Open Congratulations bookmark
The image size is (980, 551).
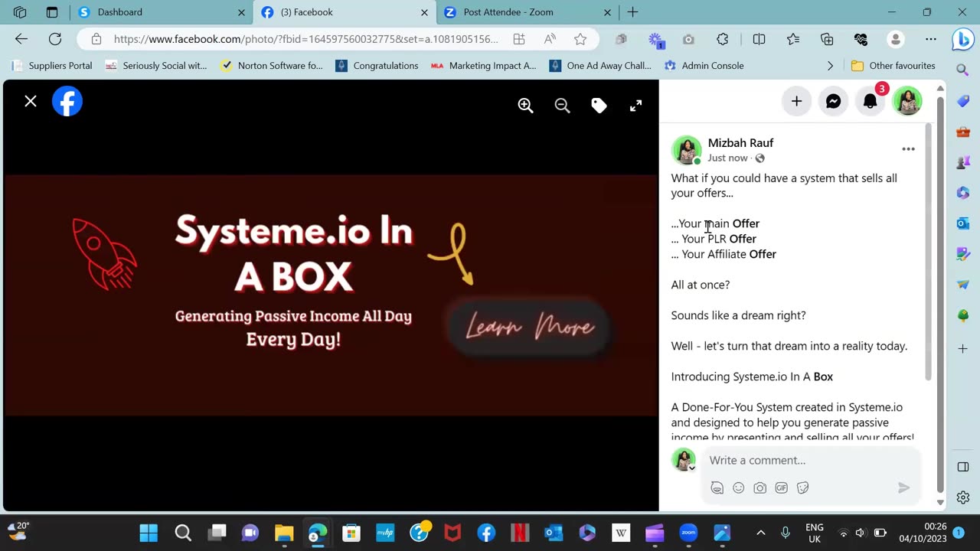(377, 66)
